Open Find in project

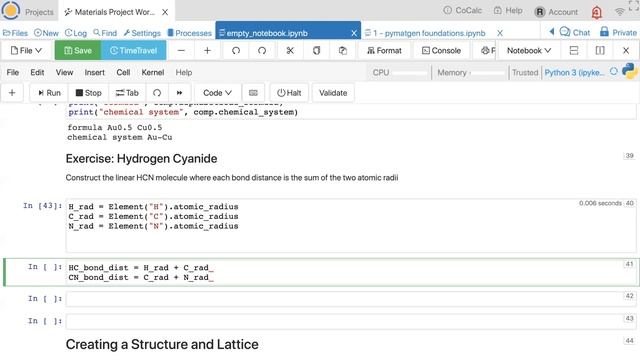[x=105, y=33]
